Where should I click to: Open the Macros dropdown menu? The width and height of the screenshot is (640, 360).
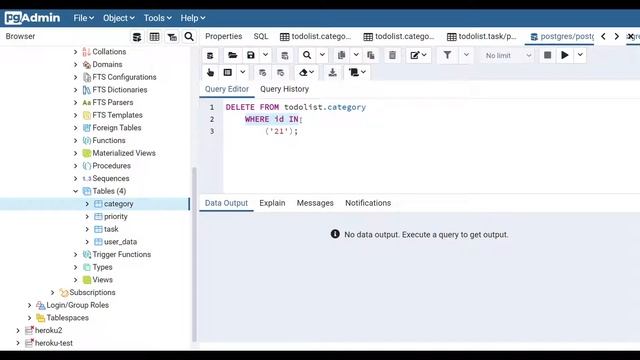[358, 73]
